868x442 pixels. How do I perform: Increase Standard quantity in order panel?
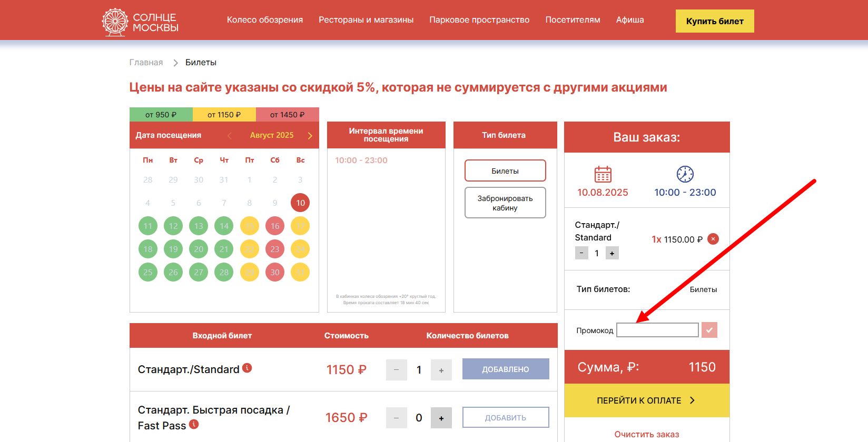tap(612, 253)
